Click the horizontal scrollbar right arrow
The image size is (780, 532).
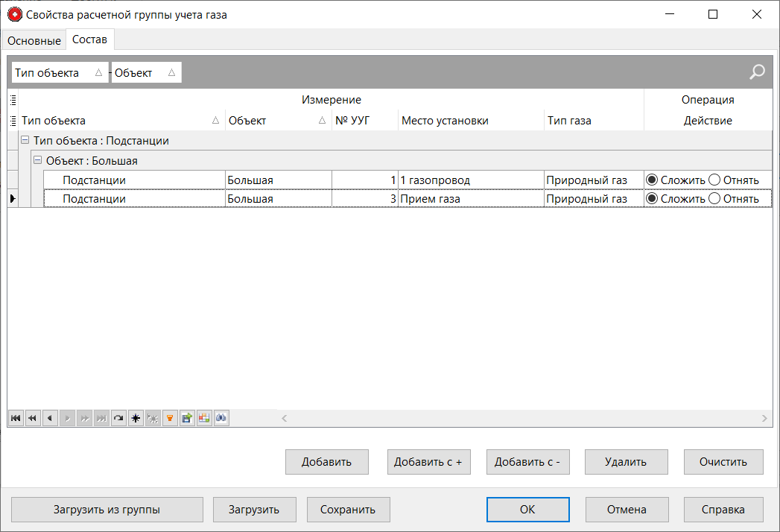tap(765, 419)
